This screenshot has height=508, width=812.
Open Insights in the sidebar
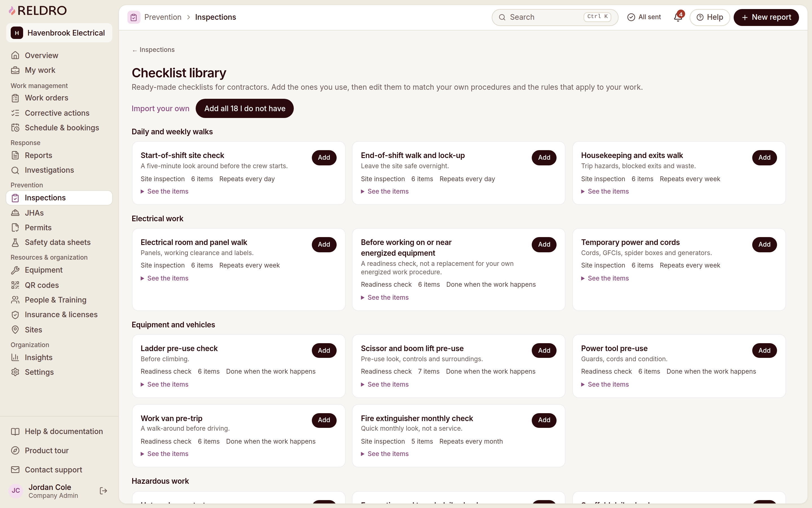click(x=59, y=358)
